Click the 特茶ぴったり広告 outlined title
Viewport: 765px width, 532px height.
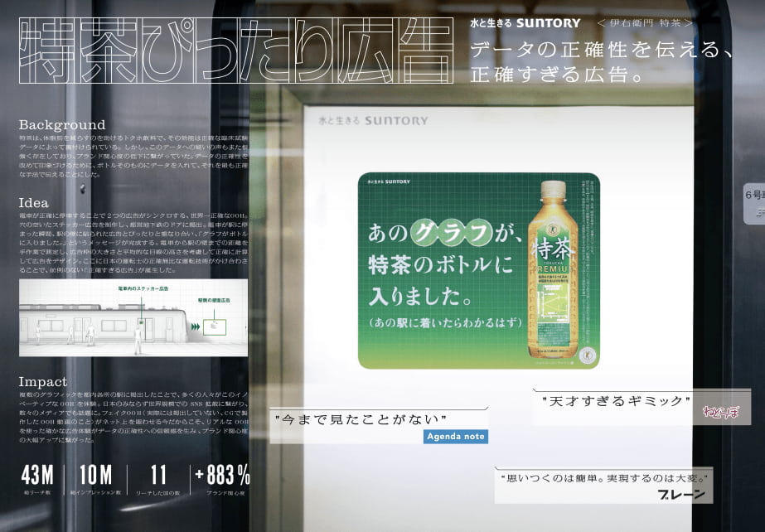(x=225, y=52)
